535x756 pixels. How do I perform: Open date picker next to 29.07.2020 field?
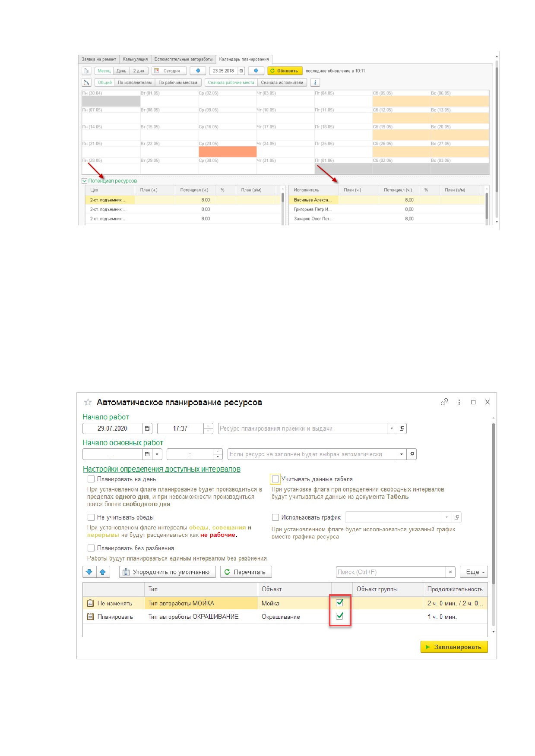[x=147, y=428]
